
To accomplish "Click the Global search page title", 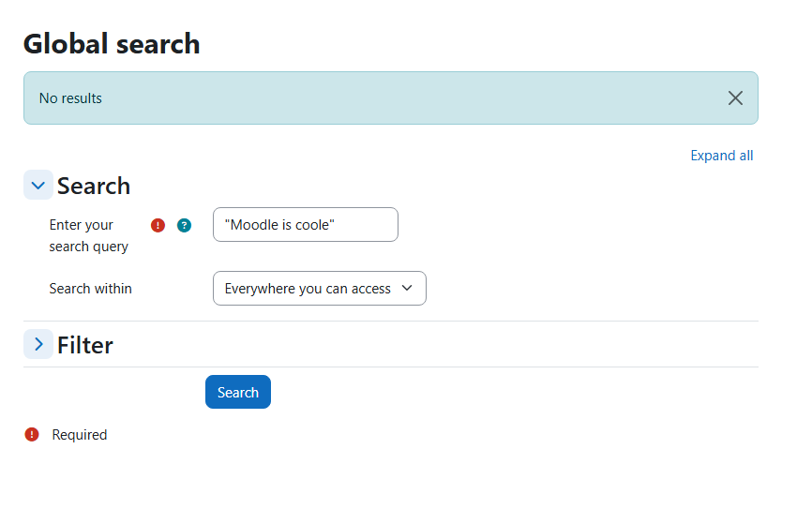I will pyautogui.click(x=112, y=43).
